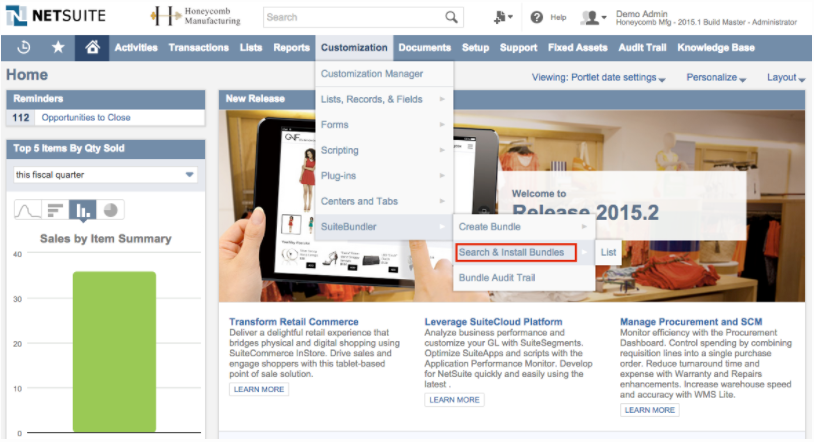This screenshot has width=814, height=442.
Task: Choose Create Bundle from submenu
Action: point(524,226)
